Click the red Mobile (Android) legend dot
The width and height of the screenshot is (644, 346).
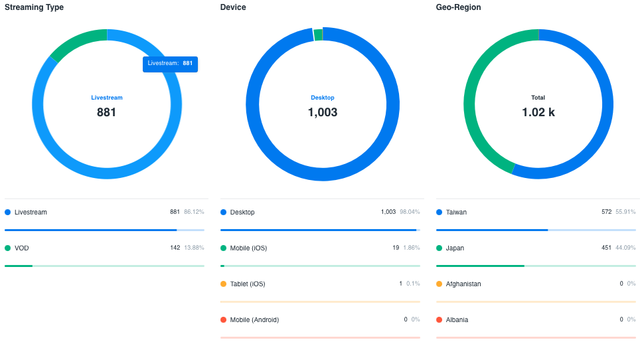click(x=224, y=320)
